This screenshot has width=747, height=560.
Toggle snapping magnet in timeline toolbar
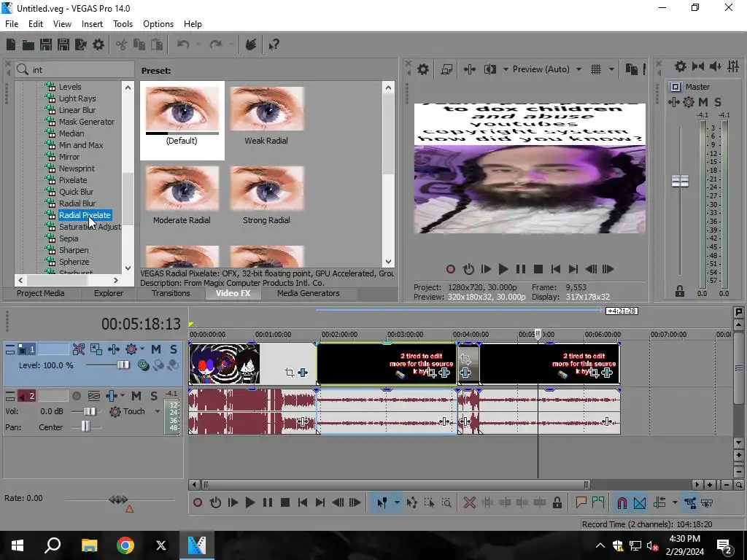622,502
